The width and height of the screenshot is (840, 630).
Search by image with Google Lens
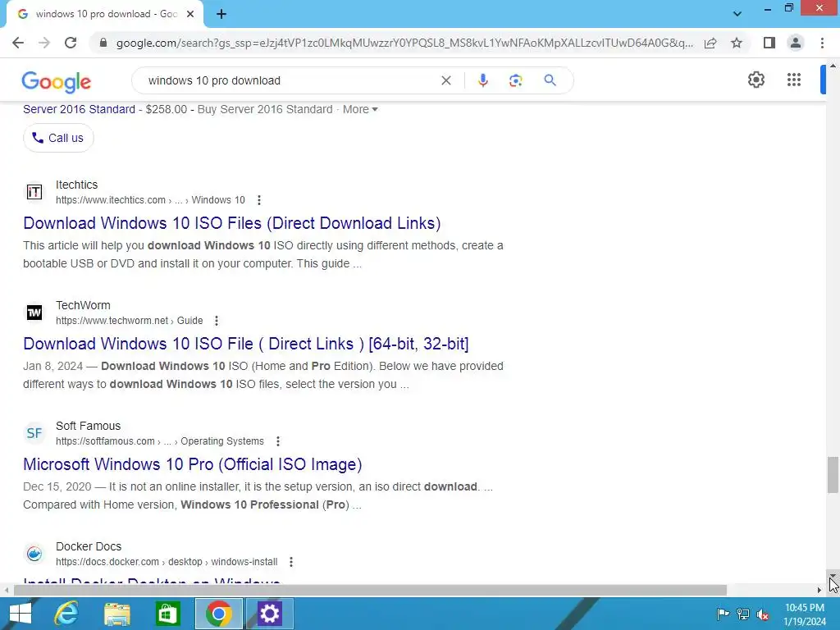coord(515,80)
